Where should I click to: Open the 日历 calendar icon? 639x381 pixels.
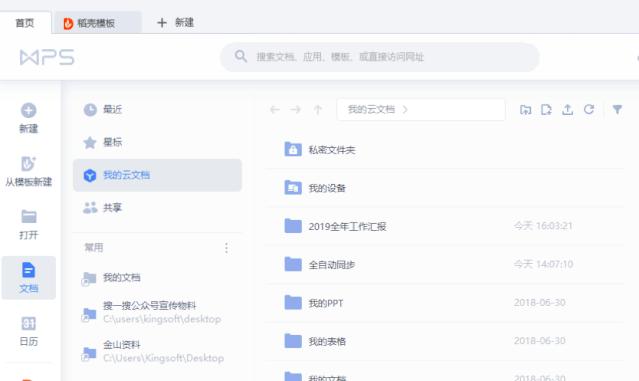29,324
